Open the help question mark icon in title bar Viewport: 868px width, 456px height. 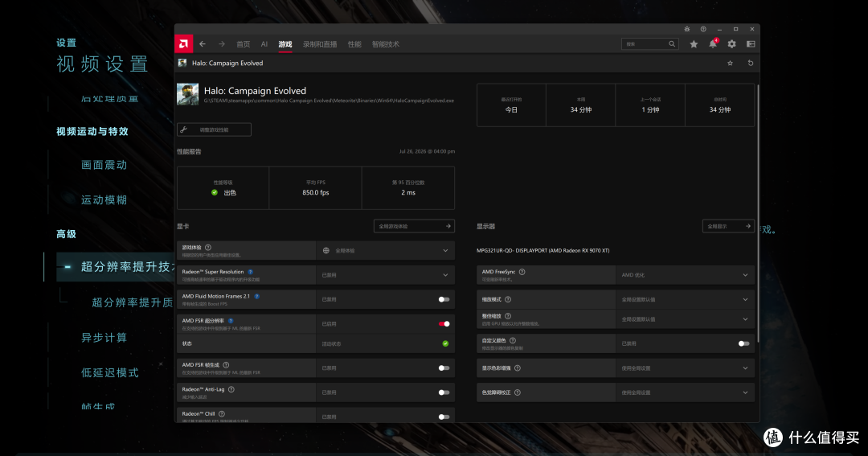coord(703,29)
